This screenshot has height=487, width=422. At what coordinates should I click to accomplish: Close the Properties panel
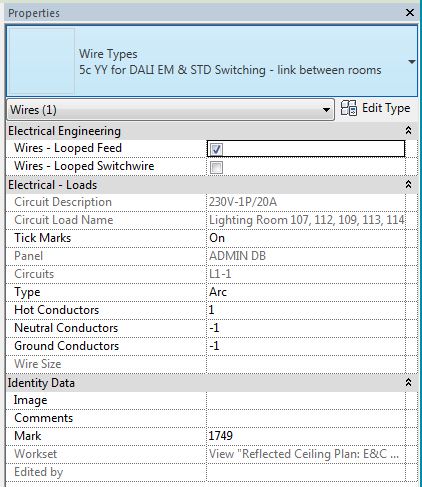410,13
